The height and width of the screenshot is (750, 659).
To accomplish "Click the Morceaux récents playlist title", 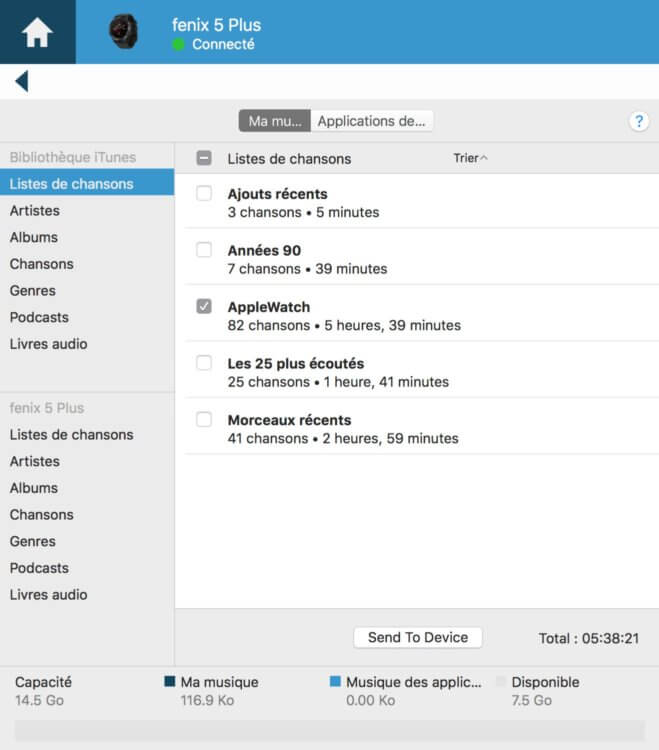I will [289, 420].
